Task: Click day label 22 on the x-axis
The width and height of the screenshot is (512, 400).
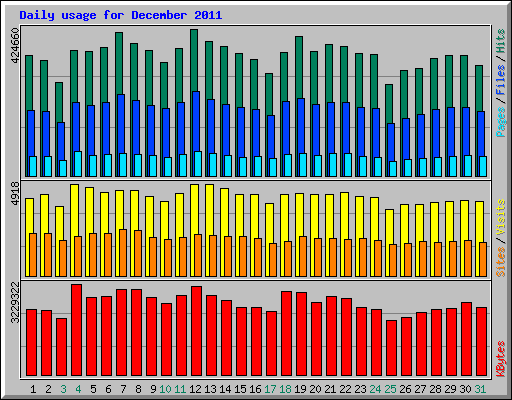Action: click(345, 389)
